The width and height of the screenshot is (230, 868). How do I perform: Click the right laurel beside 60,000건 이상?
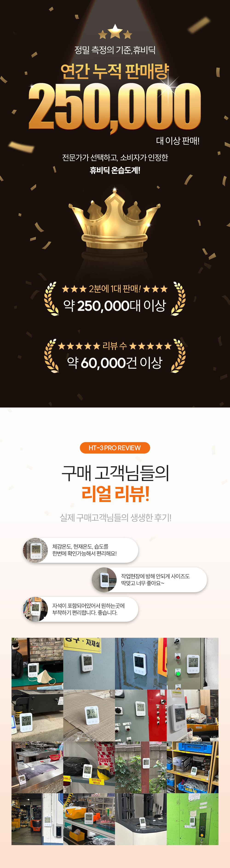(x=178, y=356)
